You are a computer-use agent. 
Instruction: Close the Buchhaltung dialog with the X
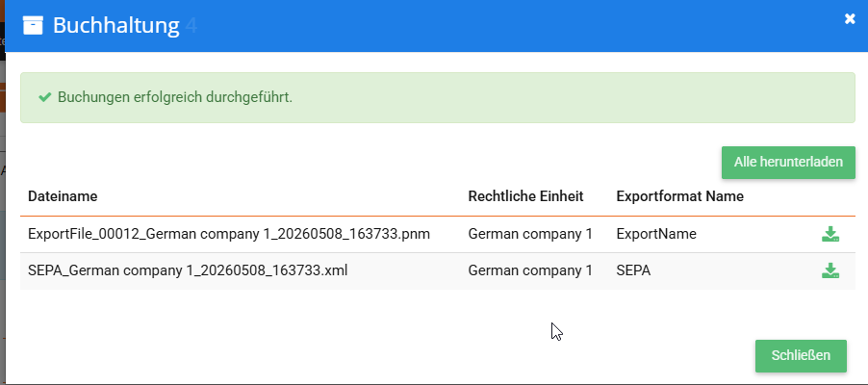[x=850, y=19]
